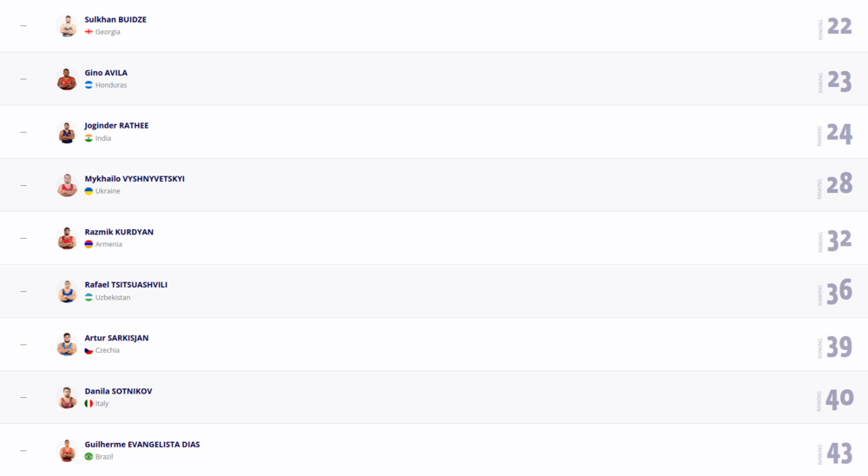Select Danila SOTNIKOV's name link

[118, 391]
